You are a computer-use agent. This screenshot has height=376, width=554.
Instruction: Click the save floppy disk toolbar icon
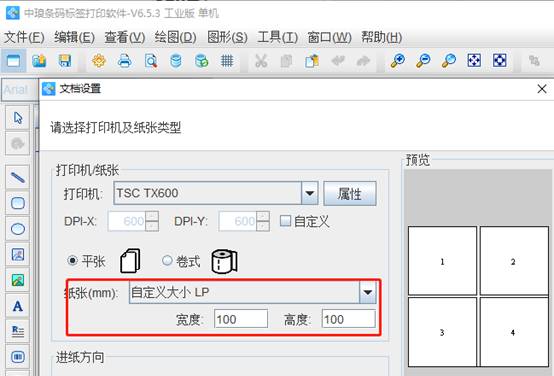pos(65,61)
